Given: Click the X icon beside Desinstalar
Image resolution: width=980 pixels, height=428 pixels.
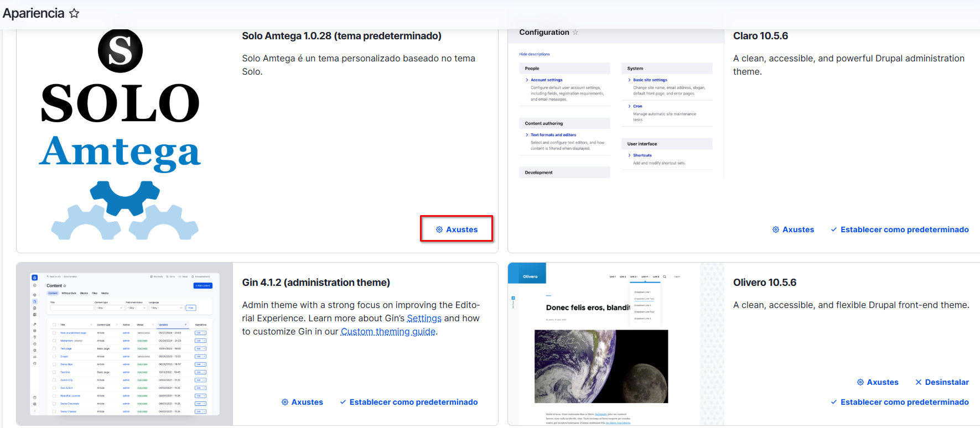Looking at the screenshot, I should [x=919, y=382].
